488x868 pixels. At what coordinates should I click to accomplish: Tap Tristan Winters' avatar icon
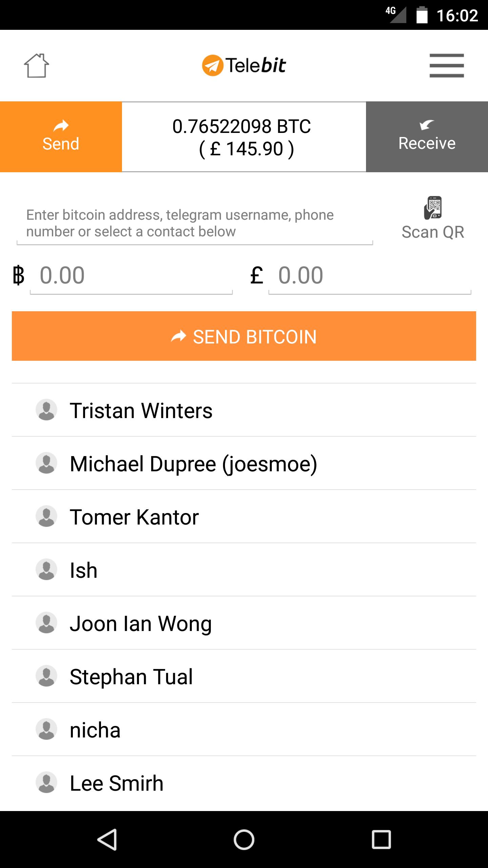click(x=46, y=410)
